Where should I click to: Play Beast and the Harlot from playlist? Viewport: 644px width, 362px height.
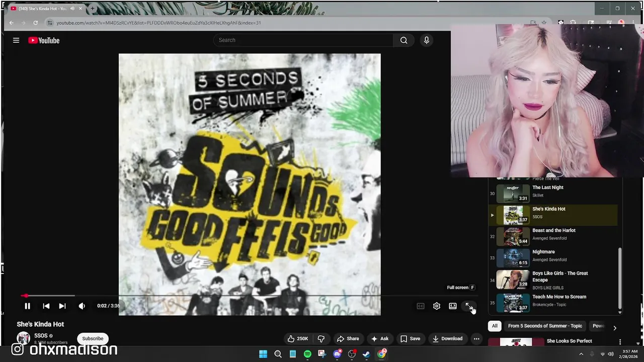(x=553, y=236)
